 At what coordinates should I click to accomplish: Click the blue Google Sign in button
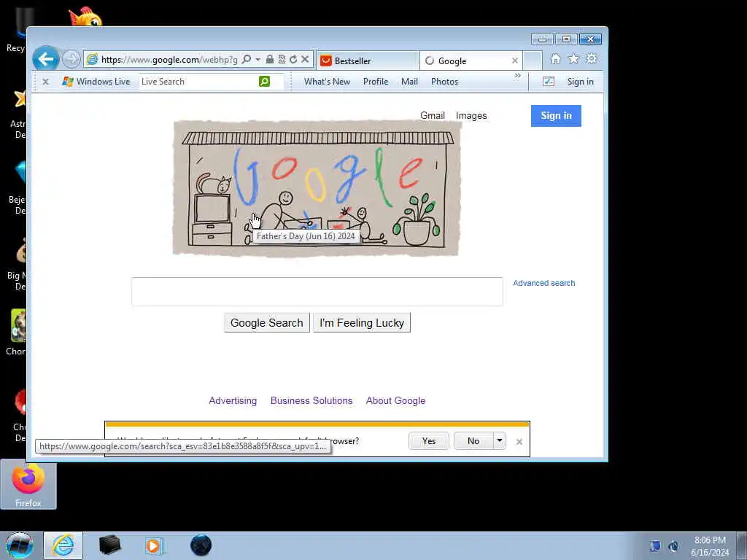pos(556,116)
